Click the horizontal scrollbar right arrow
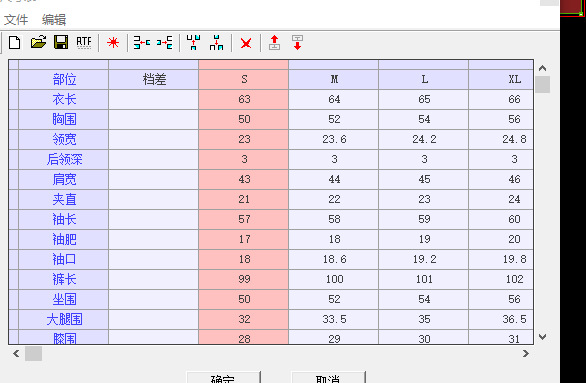This screenshot has height=383, width=586. click(x=526, y=353)
